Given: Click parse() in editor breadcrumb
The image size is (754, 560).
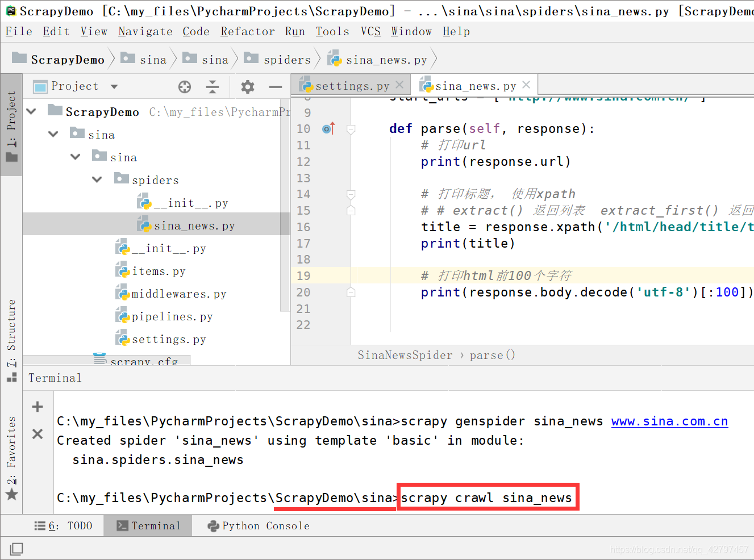Looking at the screenshot, I should point(492,355).
